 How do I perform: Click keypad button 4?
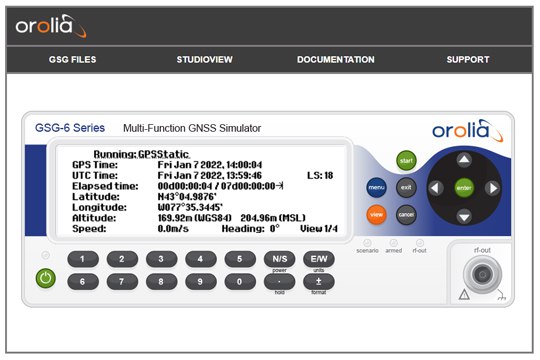[201, 259]
